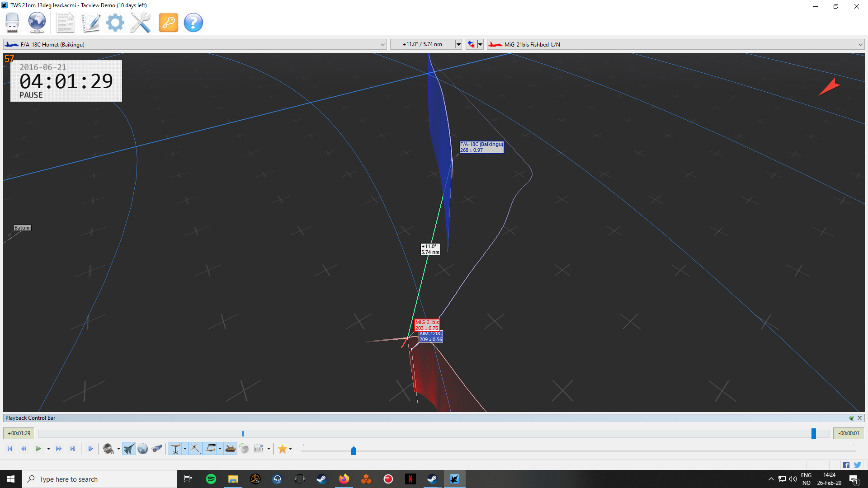Expand the pilot view dropdown arrow
The width and height of the screenshot is (868, 488).
tap(118, 449)
